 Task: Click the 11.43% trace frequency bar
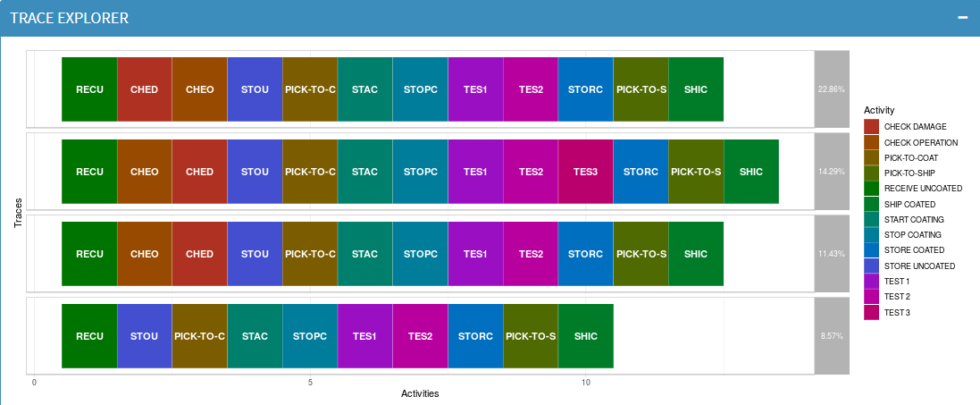point(831,254)
